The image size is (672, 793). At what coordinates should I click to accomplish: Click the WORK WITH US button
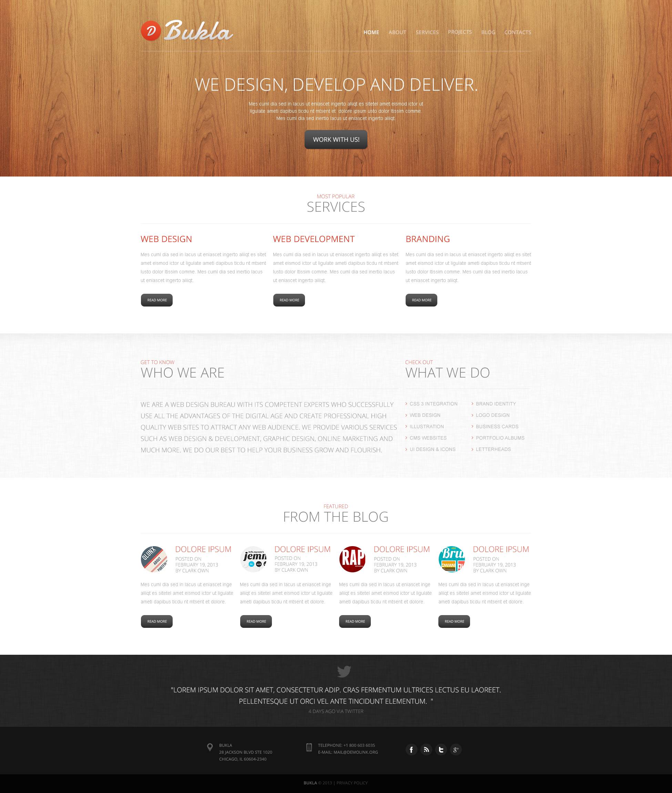(336, 139)
